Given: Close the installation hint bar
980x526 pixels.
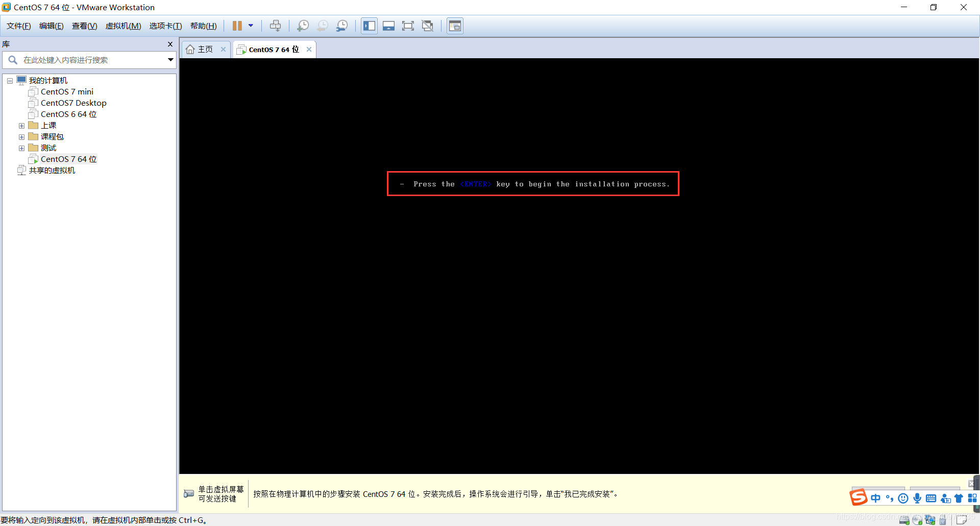Looking at the screenshot, I should 971,483.
